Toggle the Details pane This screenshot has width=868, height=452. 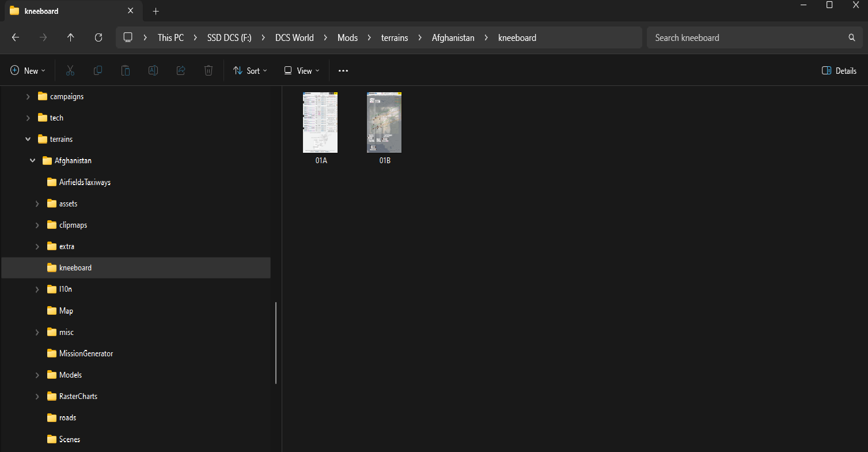tap(839, 70)
